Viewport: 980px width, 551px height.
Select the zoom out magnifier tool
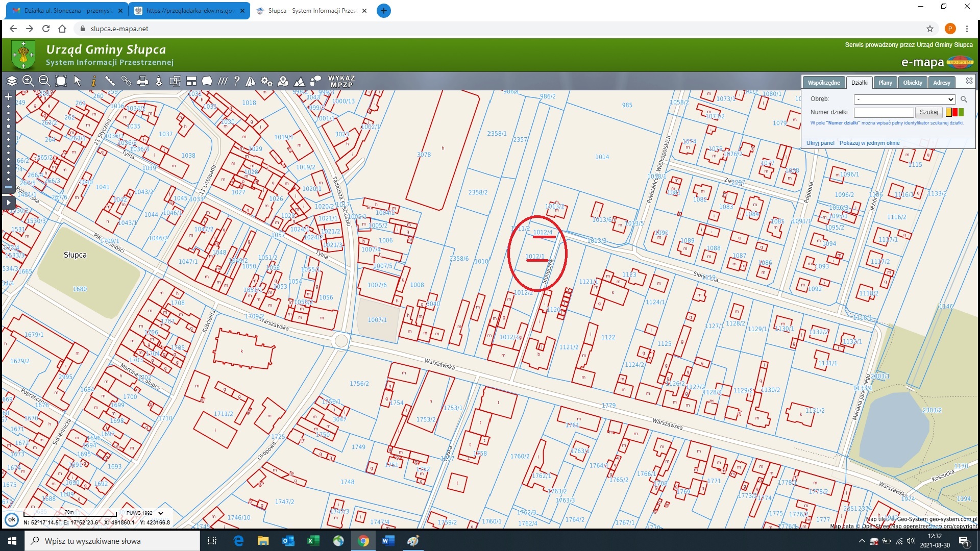[x=44, y=81]
